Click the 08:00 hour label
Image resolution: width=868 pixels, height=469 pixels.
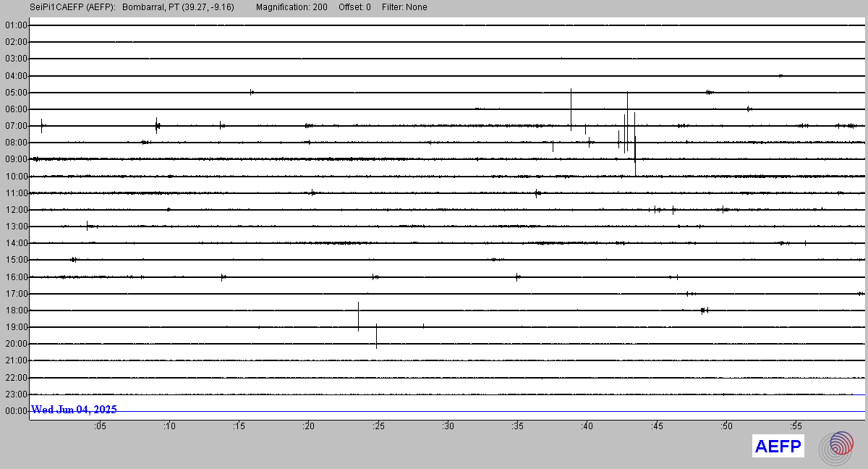click(16, 143)
